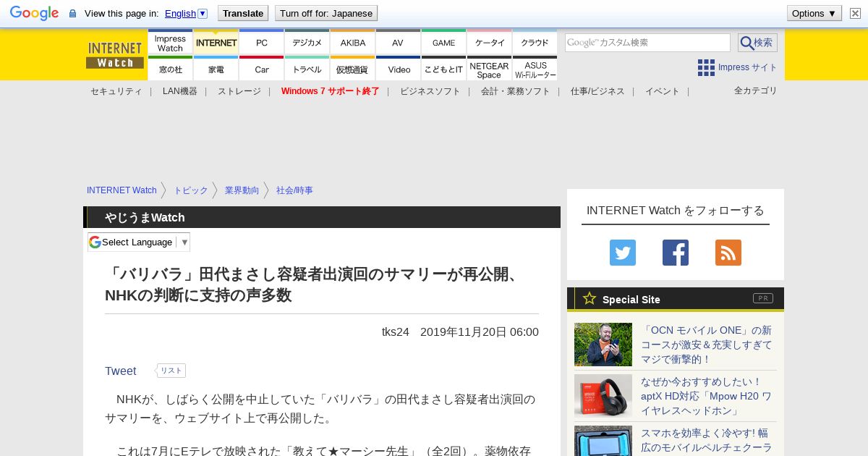The height and width of the screenshot is (456, 868).
Task: Click the 業界動向 breadcrumb link
Action: (x=242, y=190)
